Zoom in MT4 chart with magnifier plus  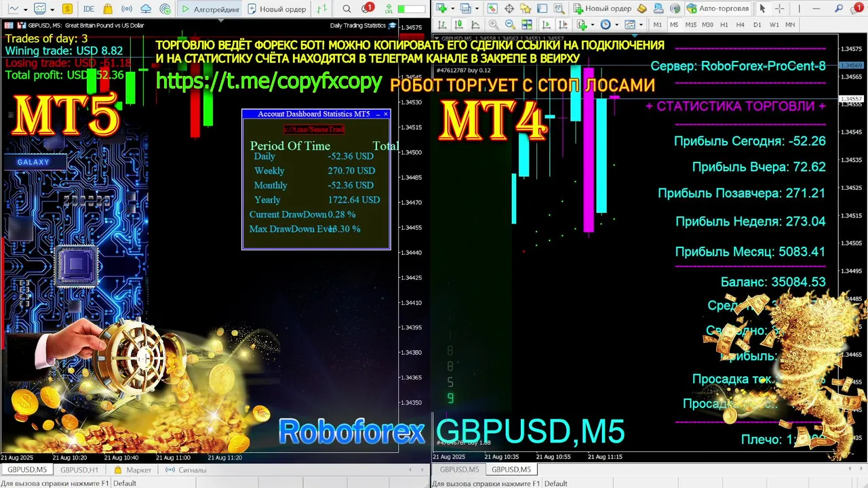(493, 24)
